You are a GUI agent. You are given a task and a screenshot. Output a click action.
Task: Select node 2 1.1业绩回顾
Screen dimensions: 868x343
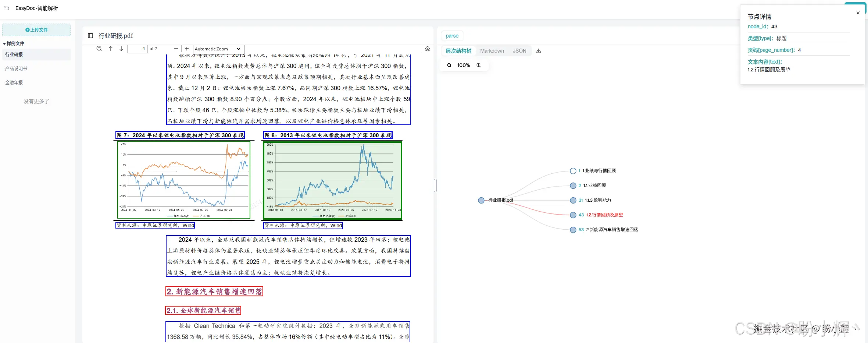(x=573, y=185)
